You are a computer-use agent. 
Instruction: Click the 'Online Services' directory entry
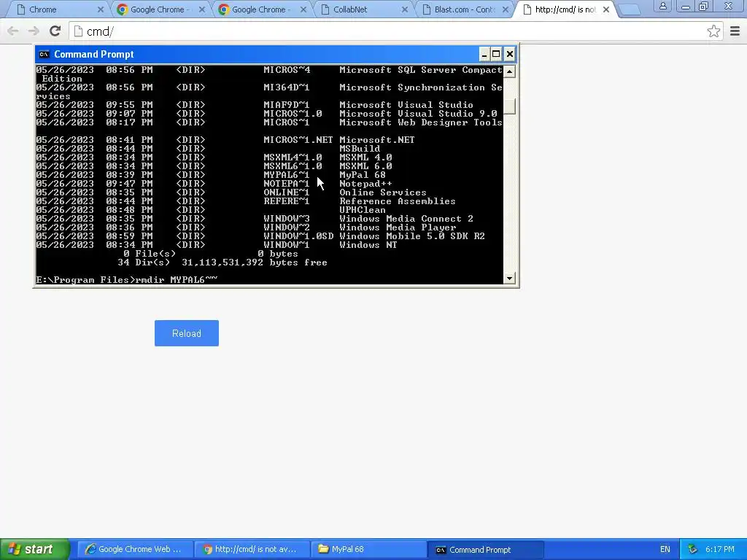click(x=382, y=192)
